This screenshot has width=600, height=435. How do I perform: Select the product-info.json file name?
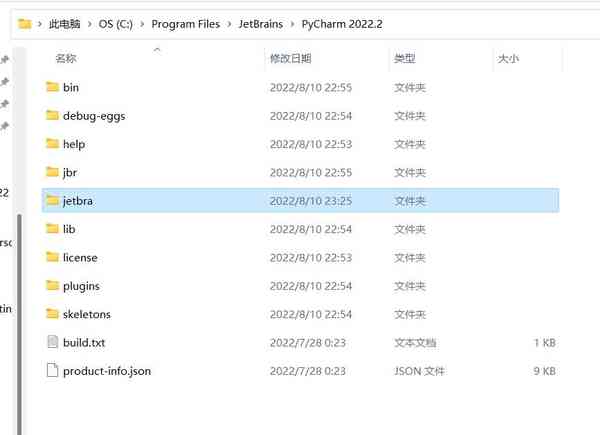point(107,371)
